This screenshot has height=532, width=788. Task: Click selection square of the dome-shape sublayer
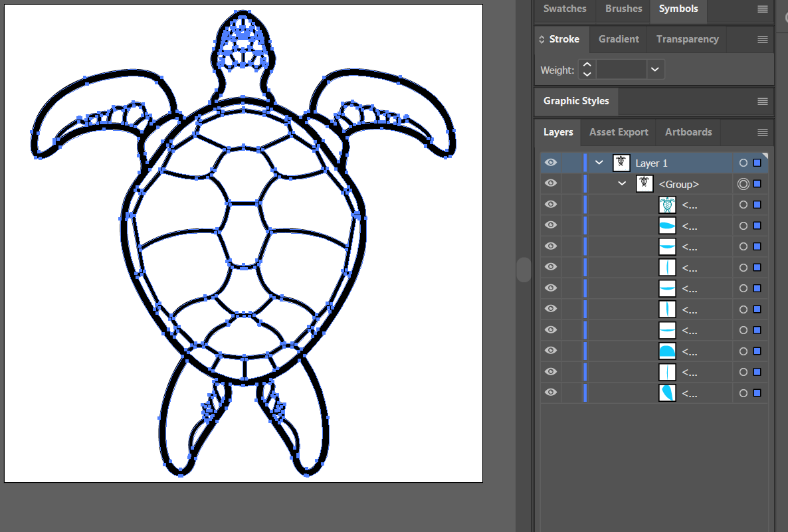(x=757, y=351)
